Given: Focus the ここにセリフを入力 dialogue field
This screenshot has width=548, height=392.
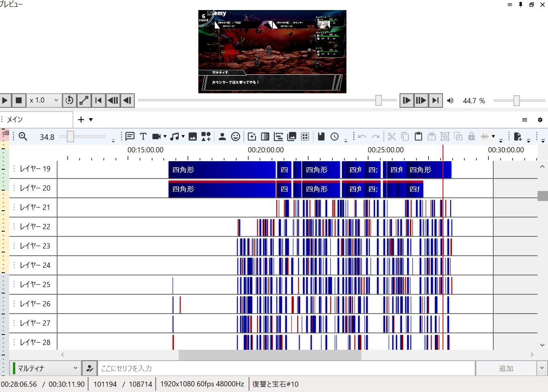Looking at the screenshot, I should [x=286, y=368].
